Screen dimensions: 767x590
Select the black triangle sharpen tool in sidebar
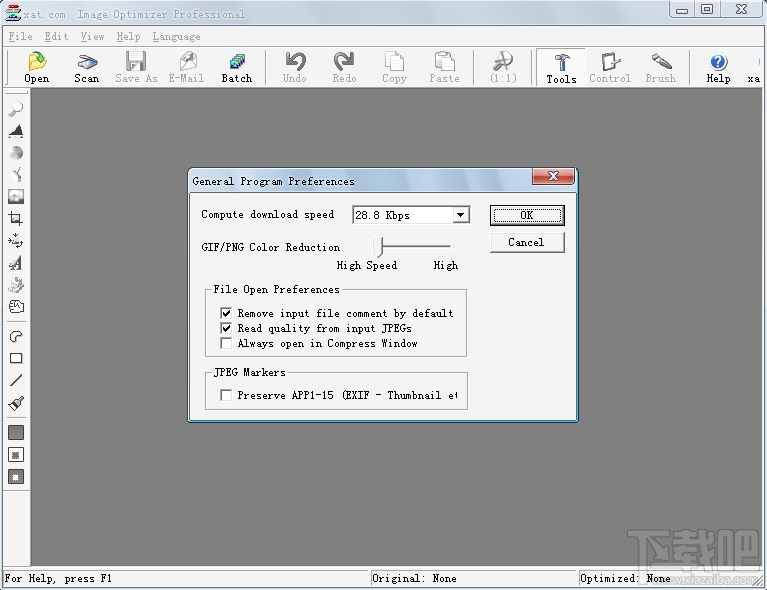click(x=16, y=131)
